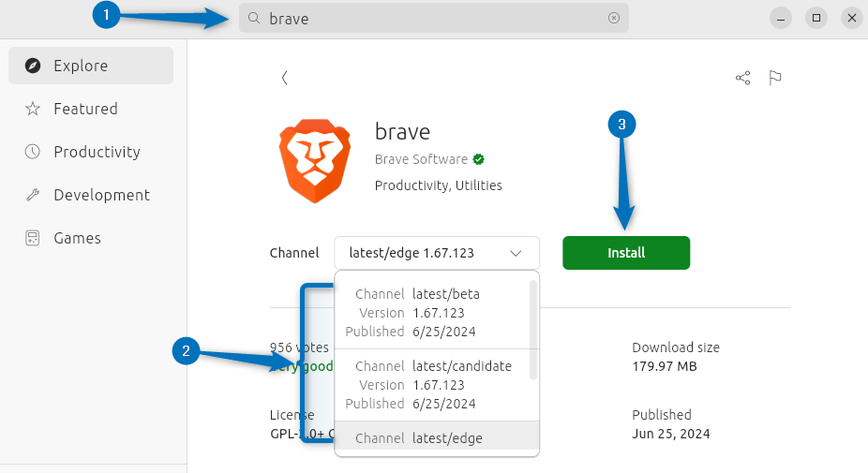Image resolution: width=868 pixels, height=473 pixels.
Task: Click the Channel dropdown chevron arrow
Action: coord(516,254)
